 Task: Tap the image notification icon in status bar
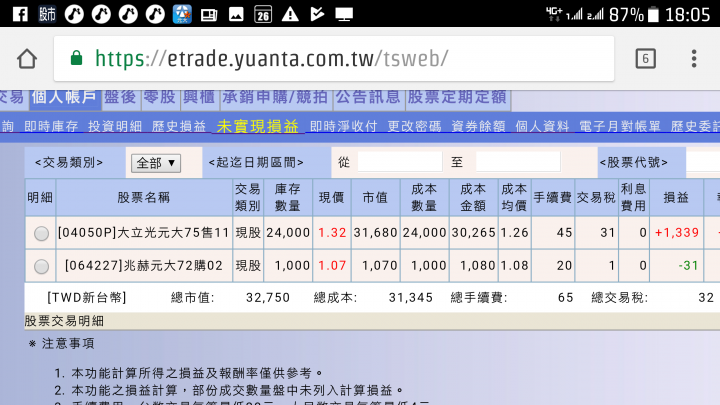[236, 15]
